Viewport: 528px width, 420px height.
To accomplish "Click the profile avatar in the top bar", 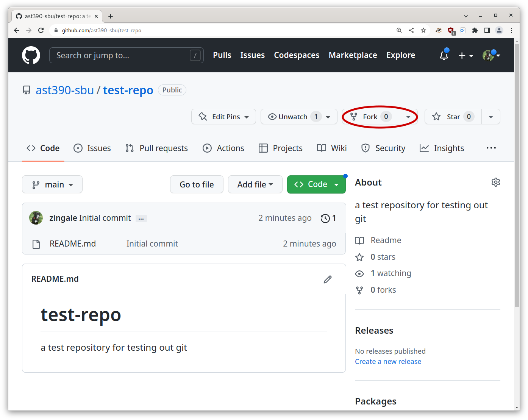I will point(489,55).
